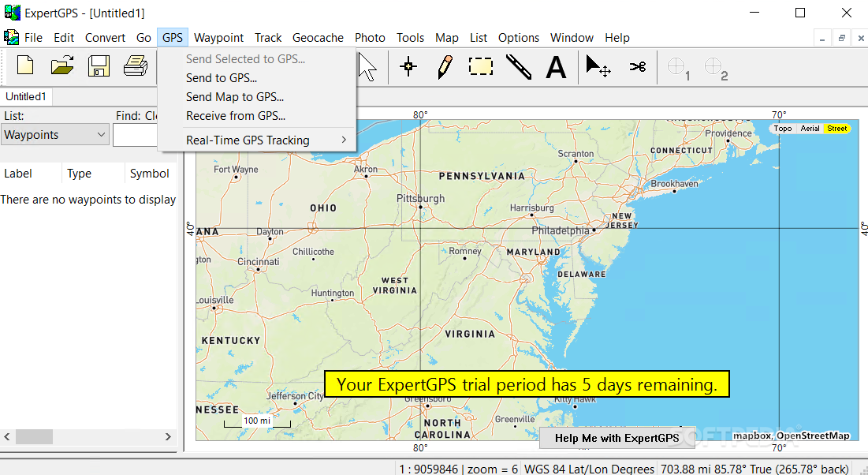Screen dimensions: 868x475
Task: Click the waypoint list scroll right arrow
Action: tap(168, 437)
